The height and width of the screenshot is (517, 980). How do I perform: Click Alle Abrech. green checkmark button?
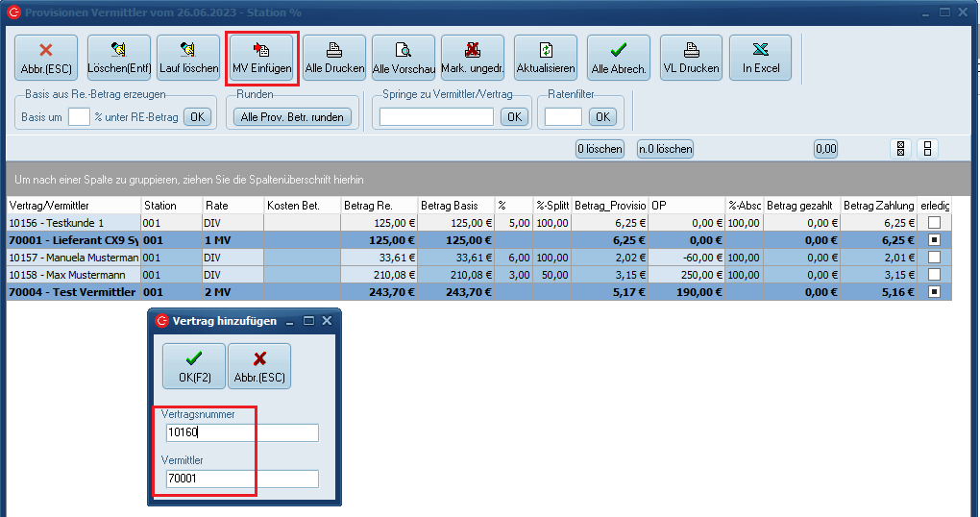coord(619,58)
